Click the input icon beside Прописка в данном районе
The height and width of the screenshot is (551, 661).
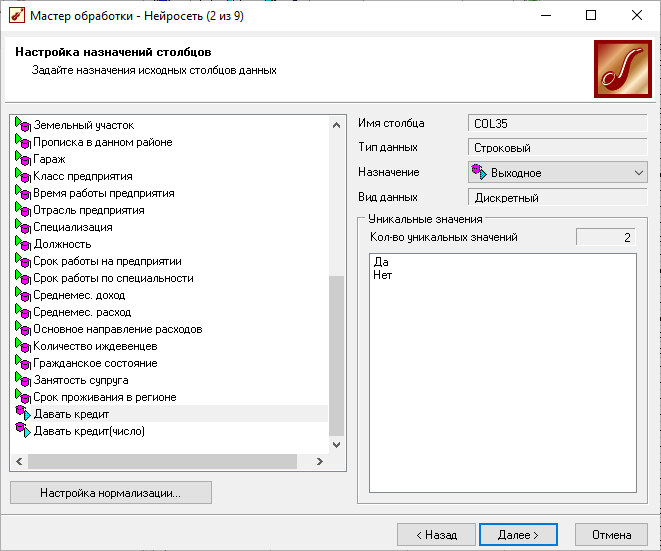[23, 142]
